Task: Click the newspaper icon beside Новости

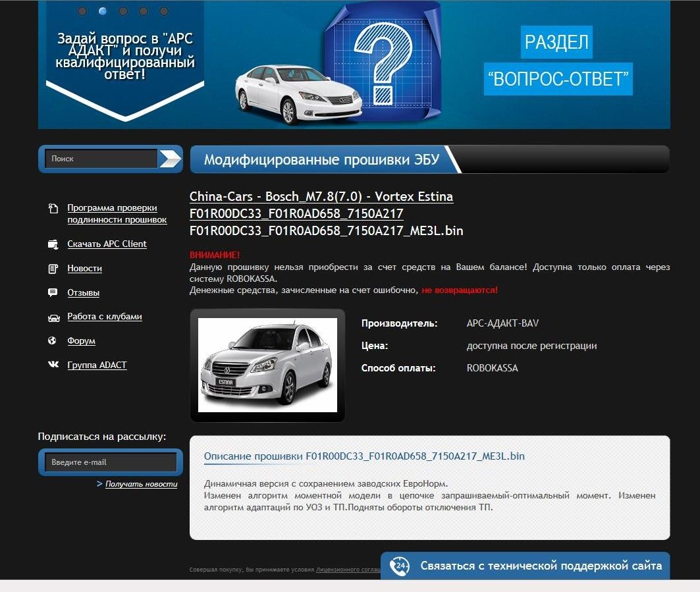Action: (x=53, y=269)
